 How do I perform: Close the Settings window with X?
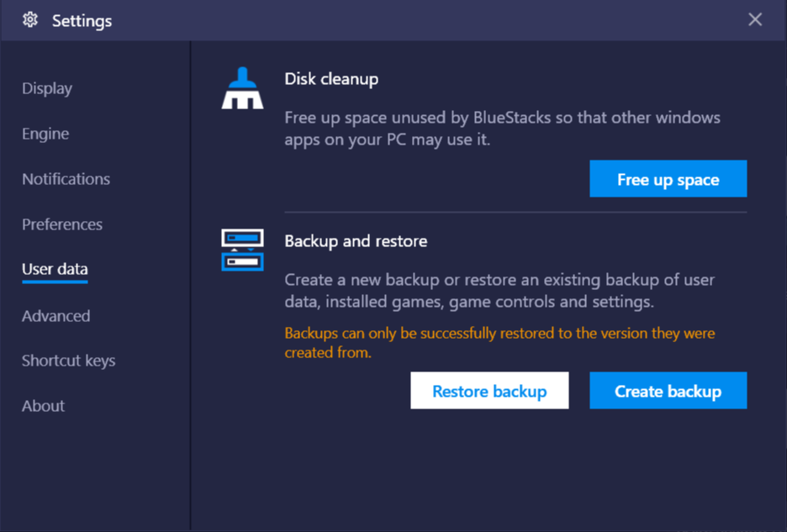pos(755,19)
